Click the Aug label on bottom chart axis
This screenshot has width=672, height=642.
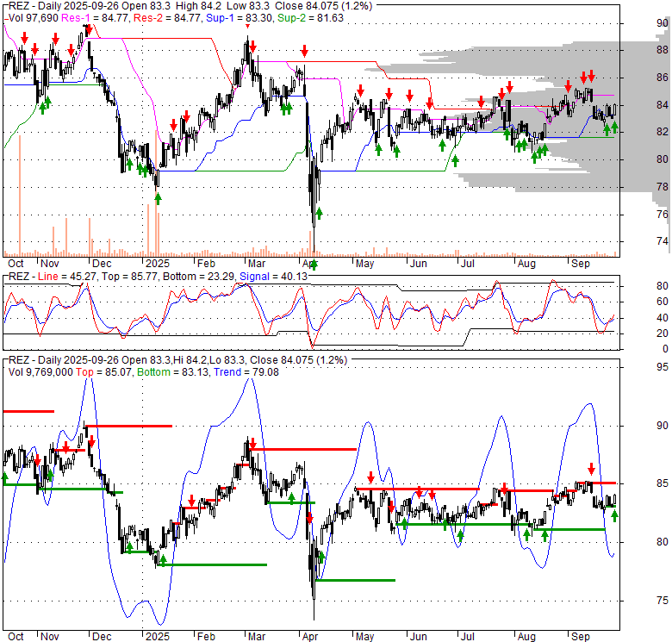click(526, 637)
